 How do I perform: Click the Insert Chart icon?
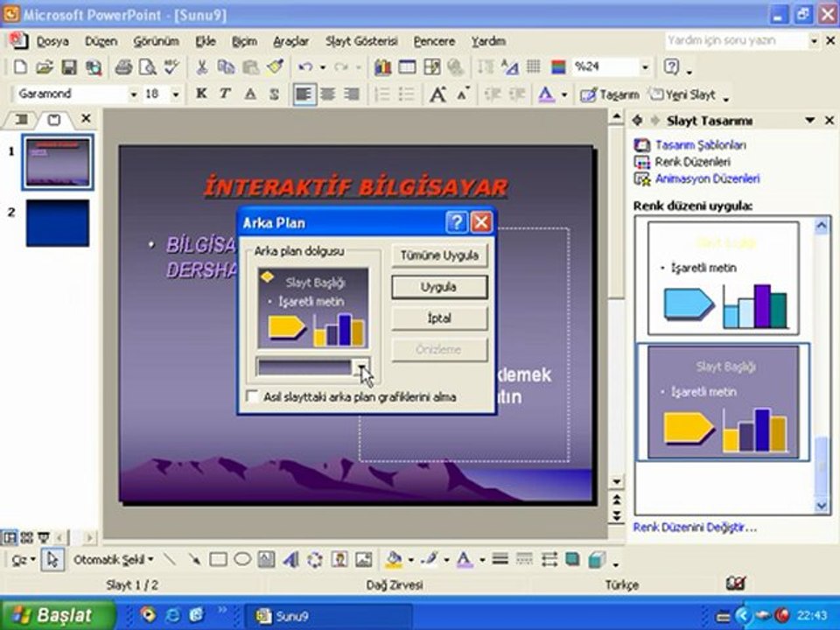pos(382,67)
